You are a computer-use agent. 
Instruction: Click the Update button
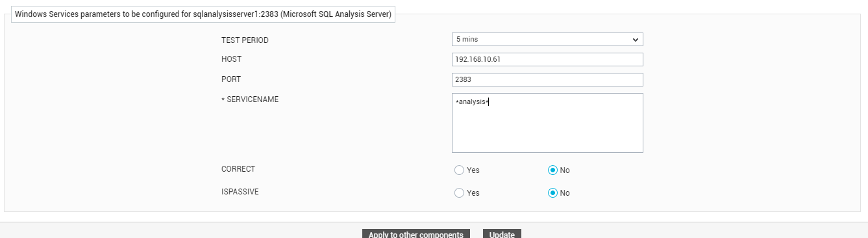click(x=502, y=234)
